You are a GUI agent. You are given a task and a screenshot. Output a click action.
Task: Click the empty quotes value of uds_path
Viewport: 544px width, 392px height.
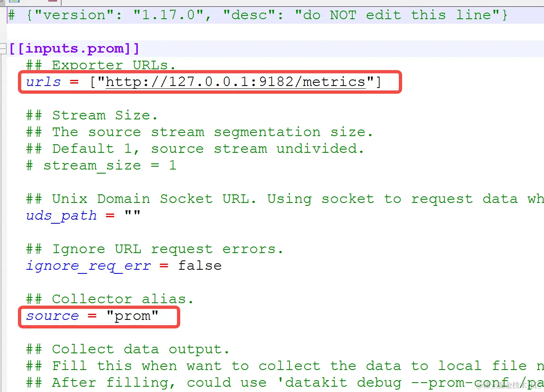(x=133, y=214)
